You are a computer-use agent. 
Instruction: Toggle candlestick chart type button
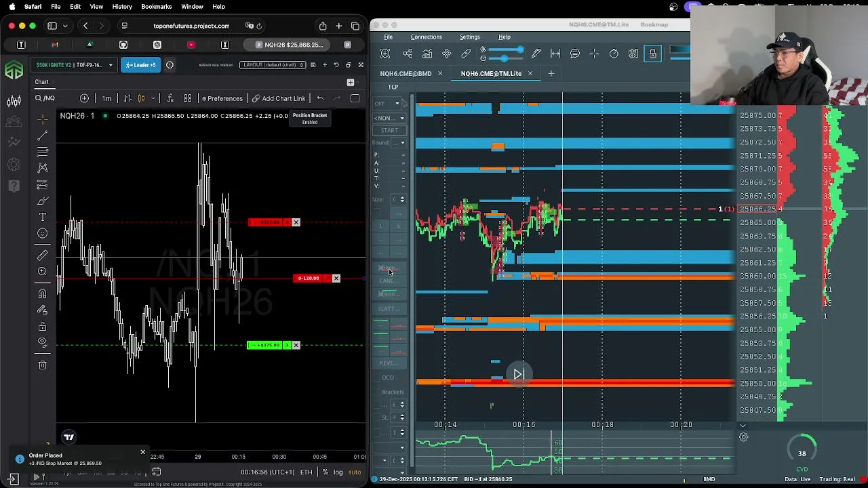142,98
